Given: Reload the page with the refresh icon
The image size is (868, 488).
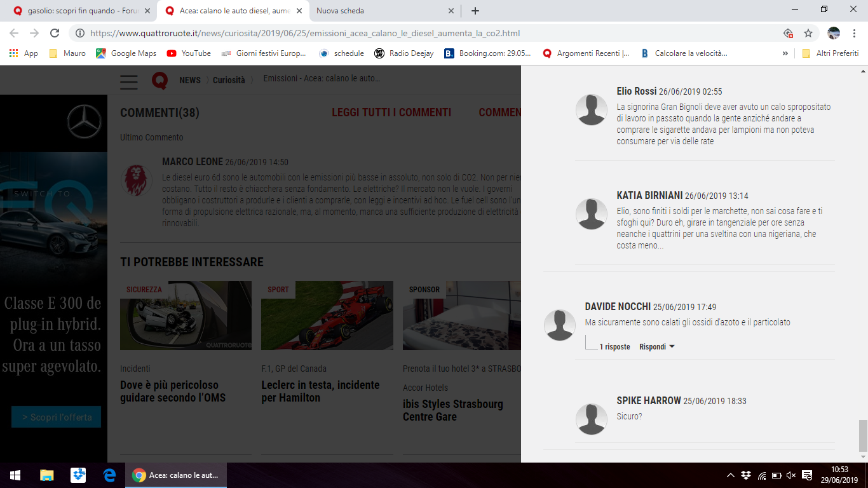Looking at the screenshot, I should pyautogui.click(x=55, y=33).
